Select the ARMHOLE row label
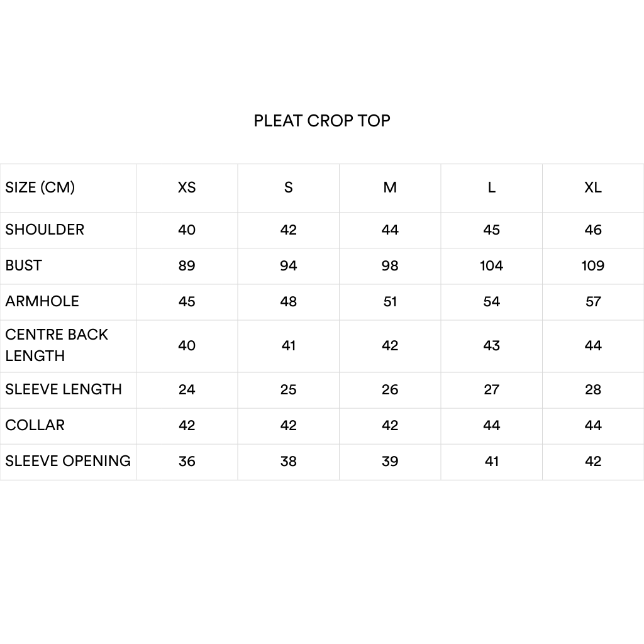 (42, 301)
